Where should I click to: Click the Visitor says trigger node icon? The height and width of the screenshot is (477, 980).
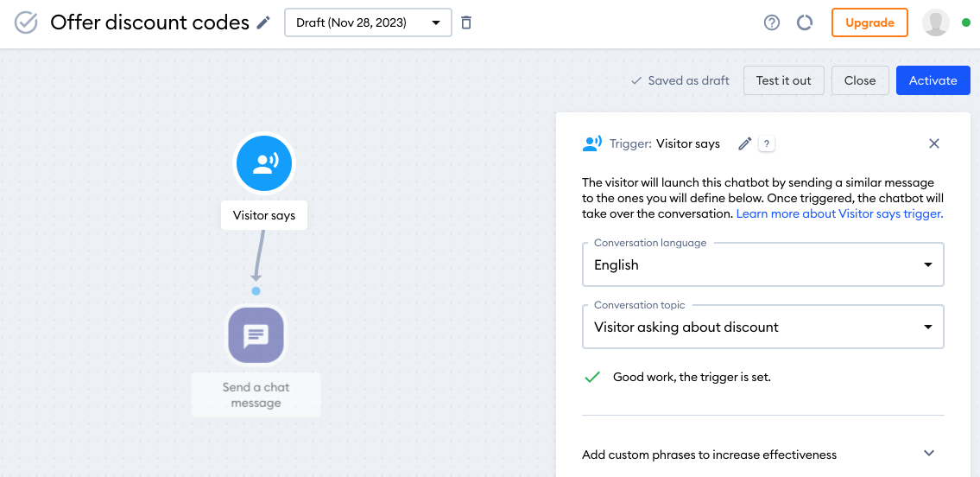point(264,164)
